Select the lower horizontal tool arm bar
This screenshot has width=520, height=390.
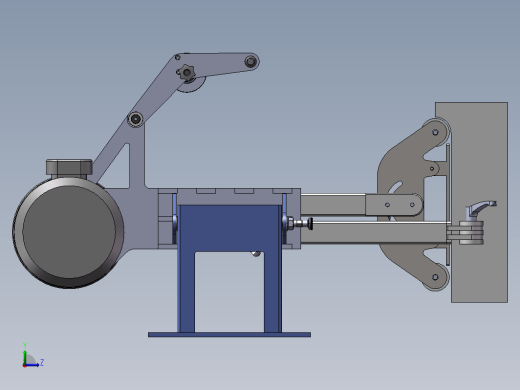373,233
